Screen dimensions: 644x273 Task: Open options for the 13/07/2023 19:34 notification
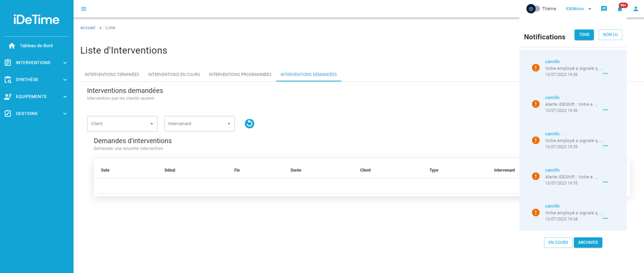coord(605,219)
